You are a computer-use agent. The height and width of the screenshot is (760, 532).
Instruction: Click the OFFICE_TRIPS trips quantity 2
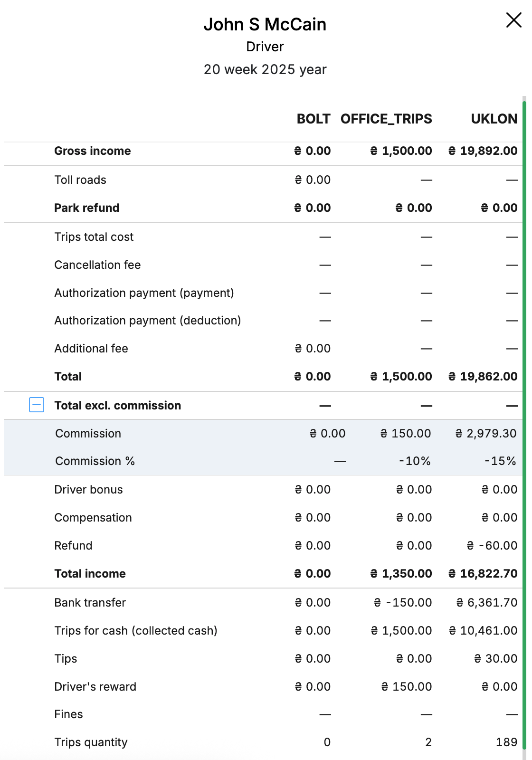(x=428, y=742)
